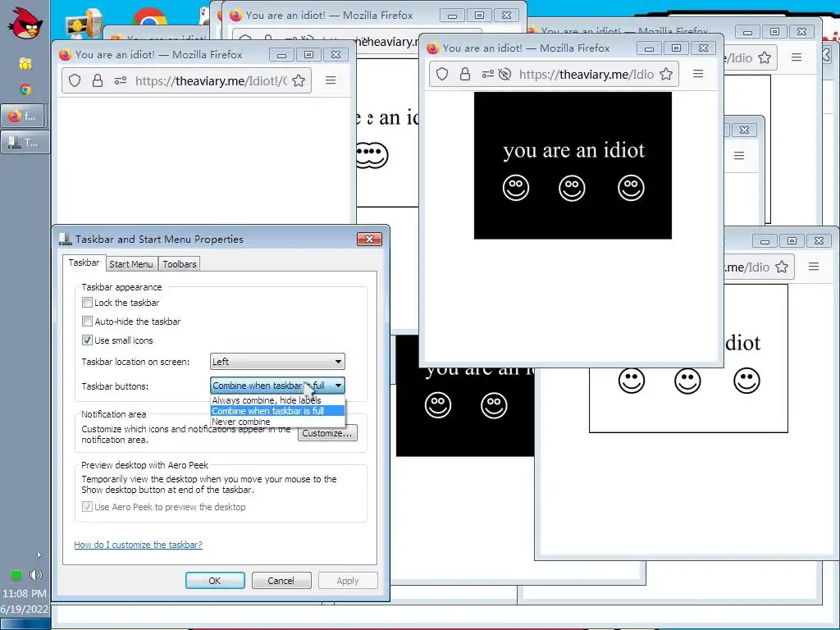Click the Customize... notification area button

326,433
